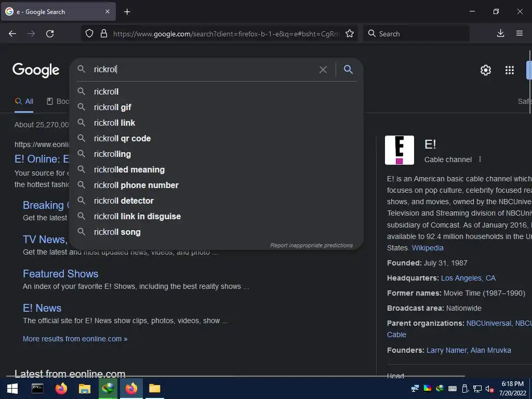Click the 'Larry Namer' founder link

[446, 350]
